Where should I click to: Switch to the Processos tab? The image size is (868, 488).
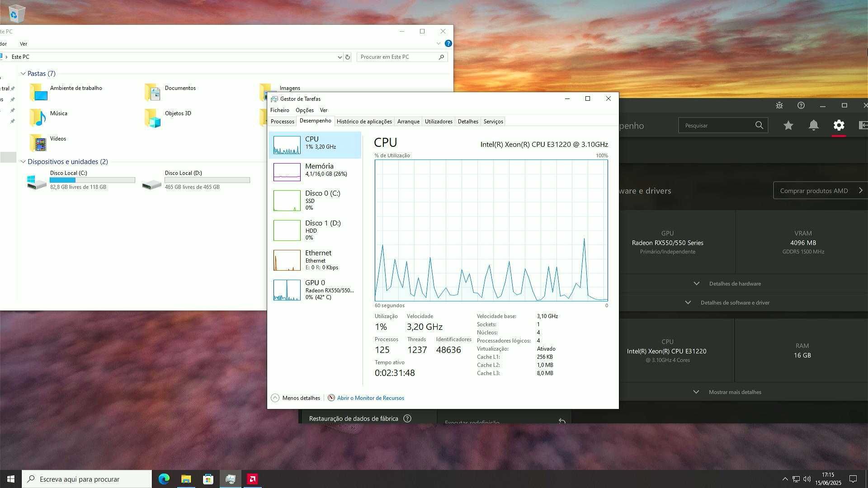(283, 122)
